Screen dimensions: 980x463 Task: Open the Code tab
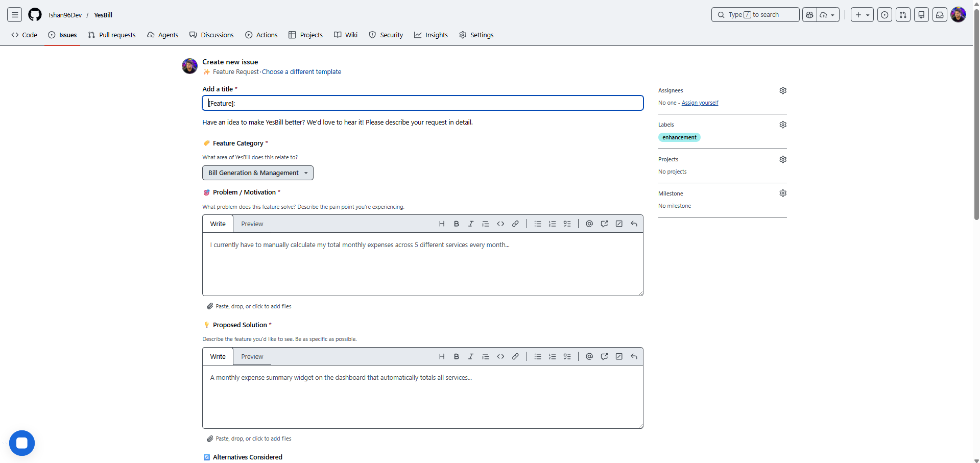pyautogui.click(x=24, y=35)
